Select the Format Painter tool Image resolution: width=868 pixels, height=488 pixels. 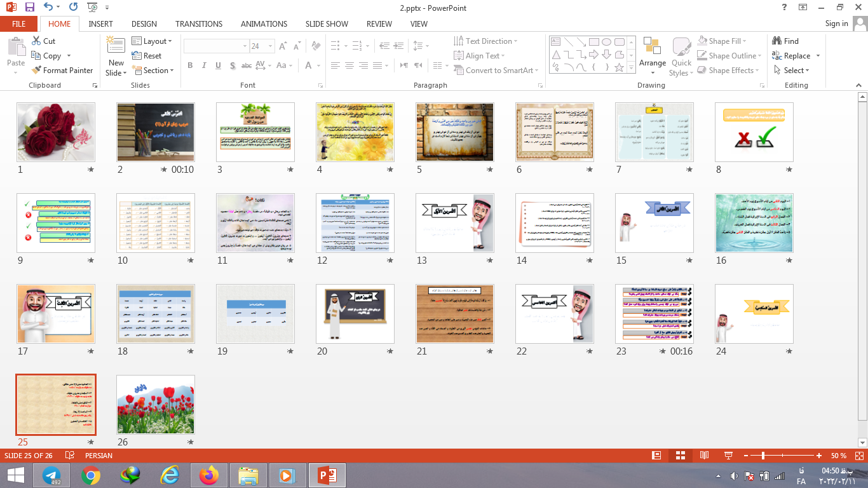pos(62,71)
